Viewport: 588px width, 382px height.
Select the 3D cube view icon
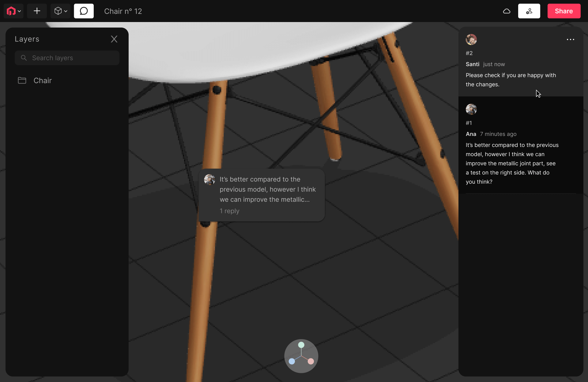pos(58,11)
